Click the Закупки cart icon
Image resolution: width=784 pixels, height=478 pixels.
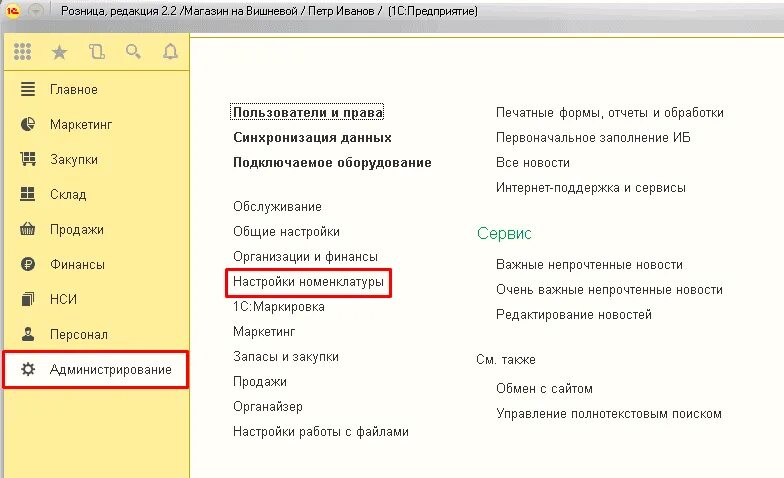pyautogui.click(x=28, y=159)
